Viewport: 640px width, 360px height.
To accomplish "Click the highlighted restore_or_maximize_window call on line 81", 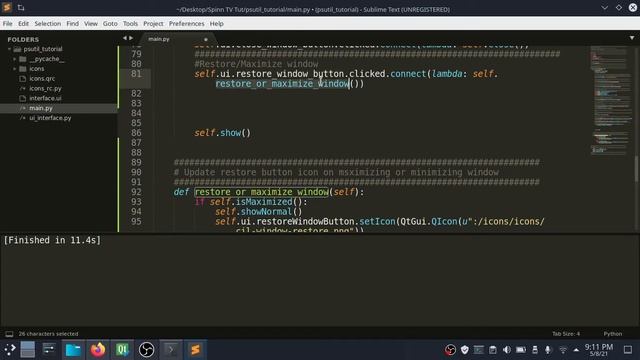I will (282, 84).
